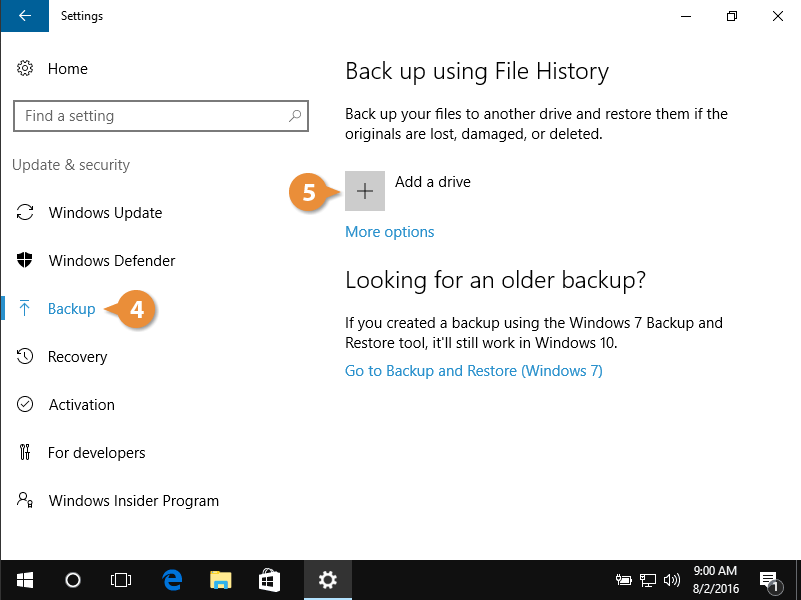Click the More options link
This screenshot has height=600, width=801.
click(x=390, y=232)
